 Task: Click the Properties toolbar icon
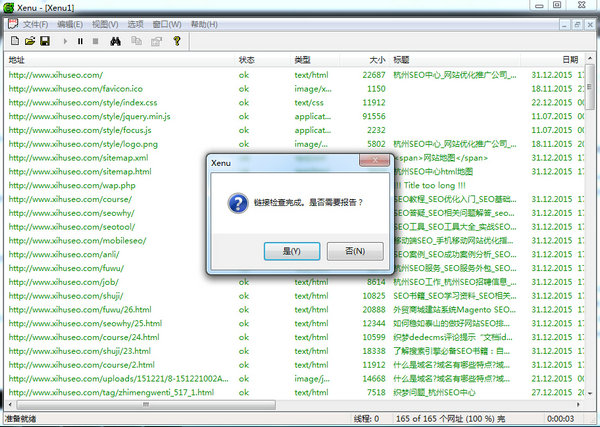tap(157, 41)
